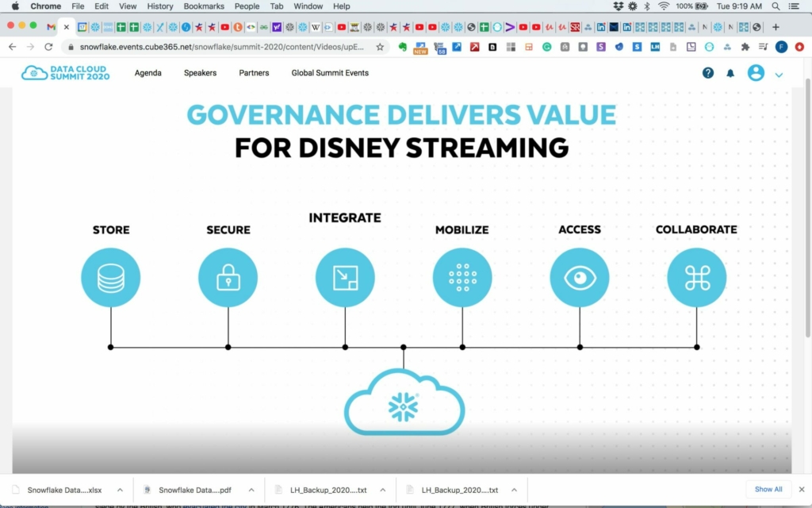Viewport: 812px width, 508px height.
Task: Close the downloads bar
Action: pos(802,489)
